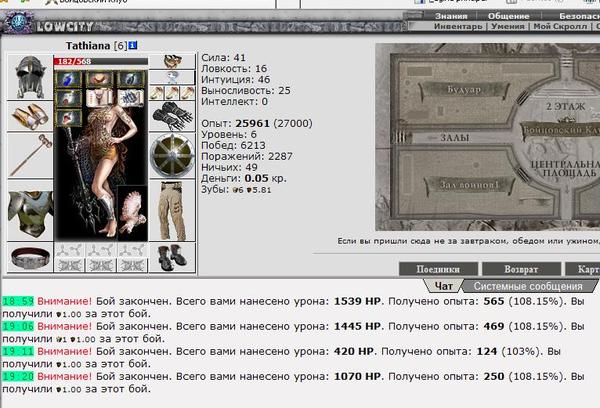Click the Возврат button
This screenshot has height=408, width=600.
521,269
